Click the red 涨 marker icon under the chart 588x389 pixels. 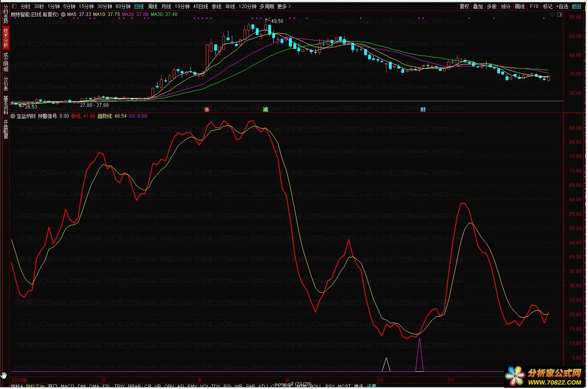[x=207, y=110]
